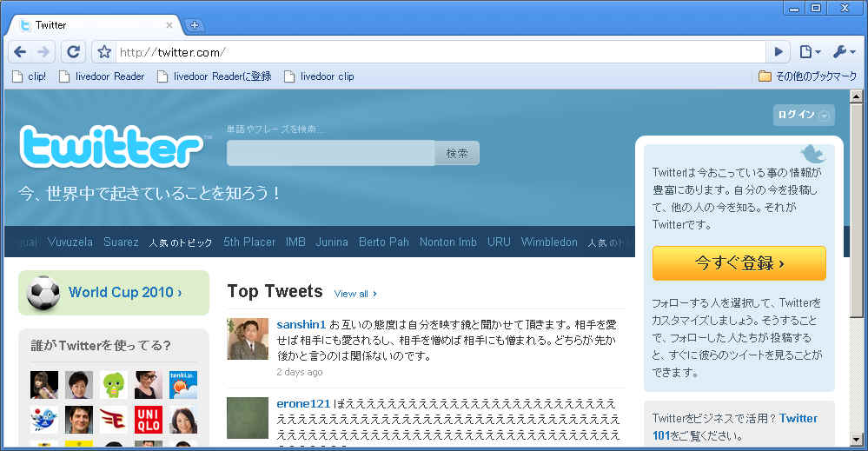Click the blue bird avatar in the user grid

tap(43, 420)
